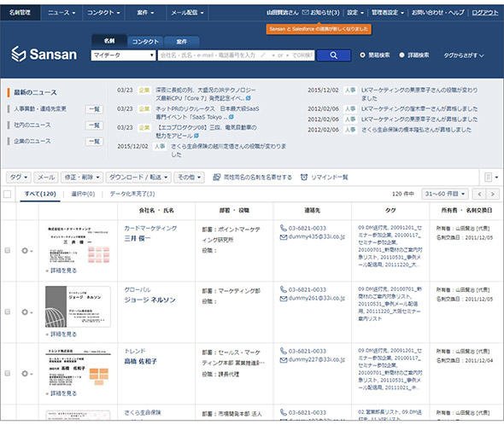This screenshot has width=504, height=425.
Task: Go to previous page with left arrow
Action: coord(479,194)
